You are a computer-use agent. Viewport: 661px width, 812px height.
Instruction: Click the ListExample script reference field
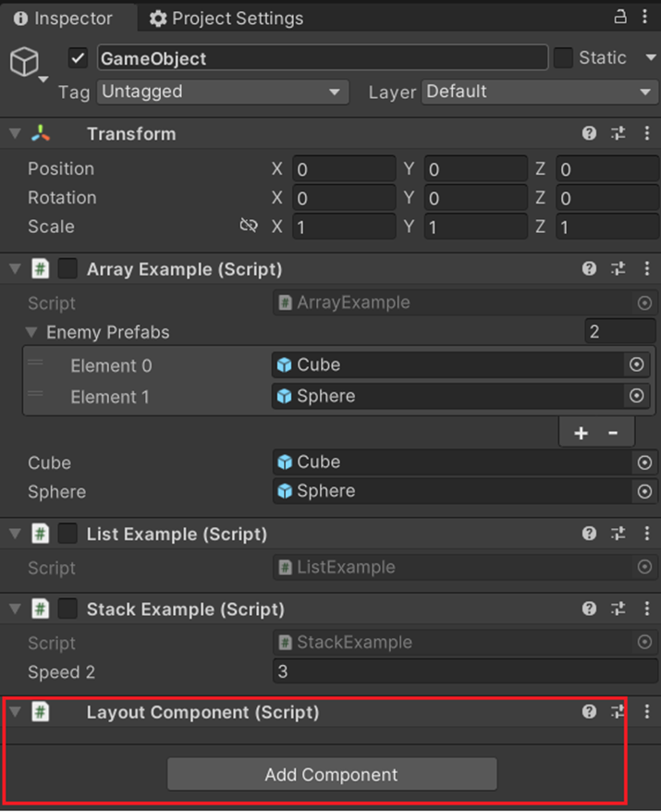pyautogui.click(x=465, y=567)
